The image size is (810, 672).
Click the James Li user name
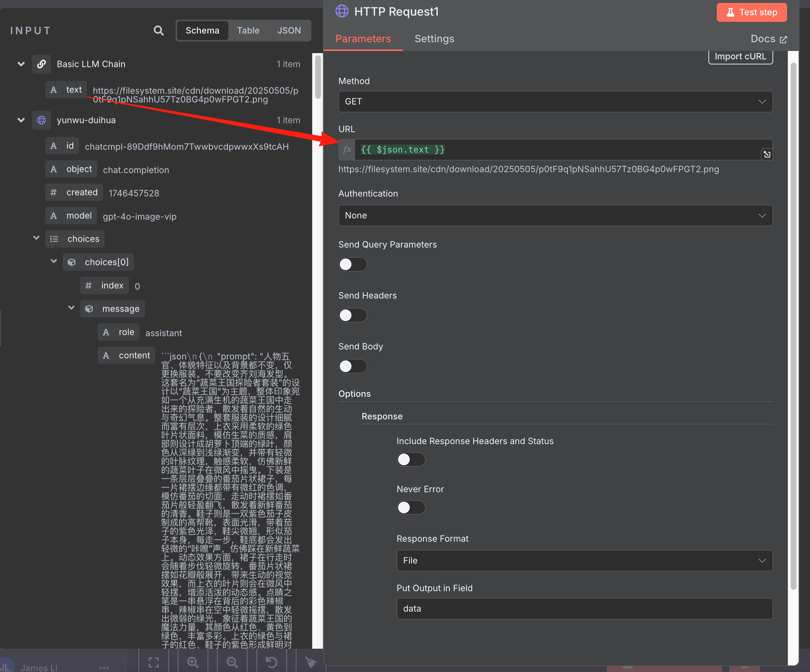pyautogui.click(x=39, y=668)
